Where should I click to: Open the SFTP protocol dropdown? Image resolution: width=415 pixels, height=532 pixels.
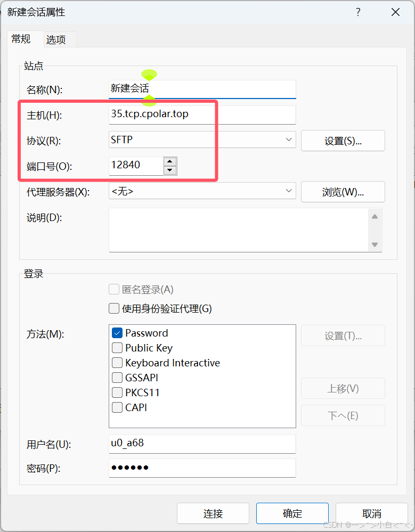[x=202, y=140]
